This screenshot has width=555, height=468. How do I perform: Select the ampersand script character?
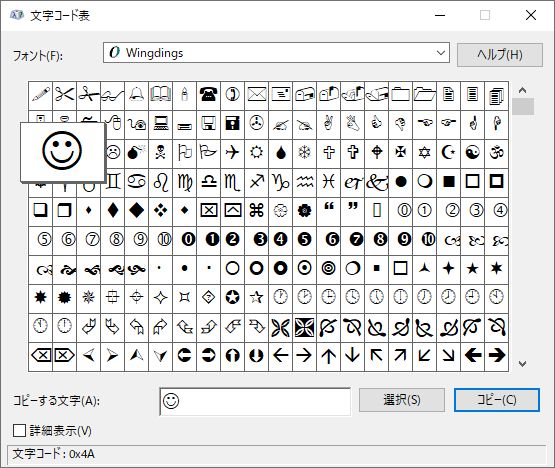[x=377, y=182]
